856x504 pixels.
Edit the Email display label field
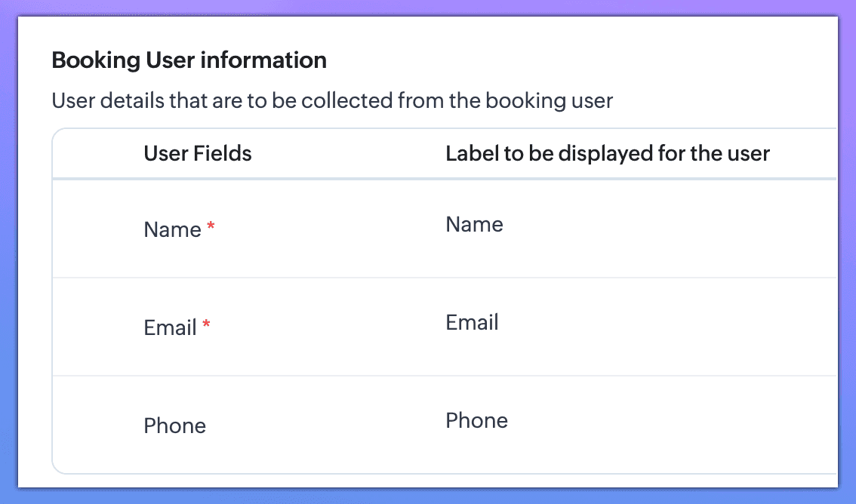click(472, 323)
